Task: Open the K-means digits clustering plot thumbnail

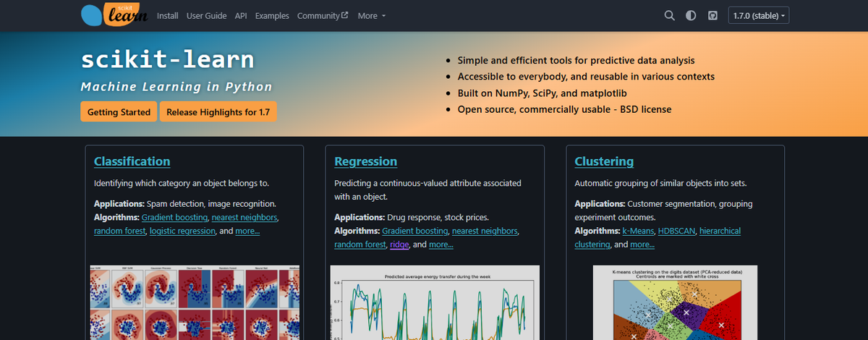Action: click(676, 302)
